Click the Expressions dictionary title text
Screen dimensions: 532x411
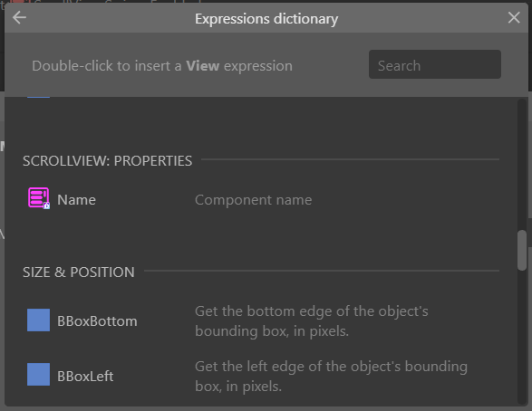click(266, 19)
